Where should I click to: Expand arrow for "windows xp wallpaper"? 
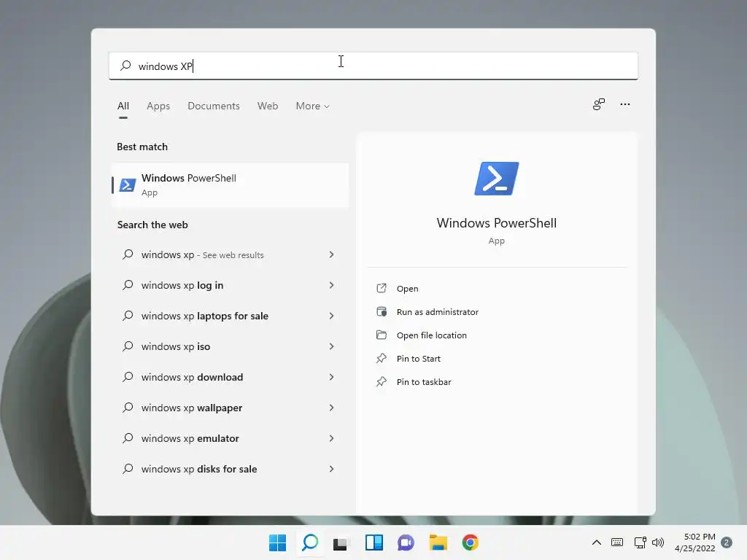pyautogui.click(x=332, y=408)
